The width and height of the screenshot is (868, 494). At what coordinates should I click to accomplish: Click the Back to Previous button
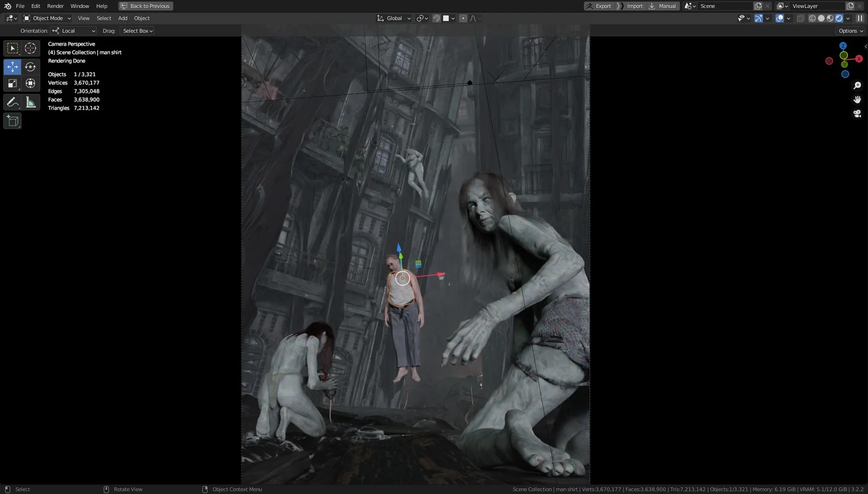145,6
